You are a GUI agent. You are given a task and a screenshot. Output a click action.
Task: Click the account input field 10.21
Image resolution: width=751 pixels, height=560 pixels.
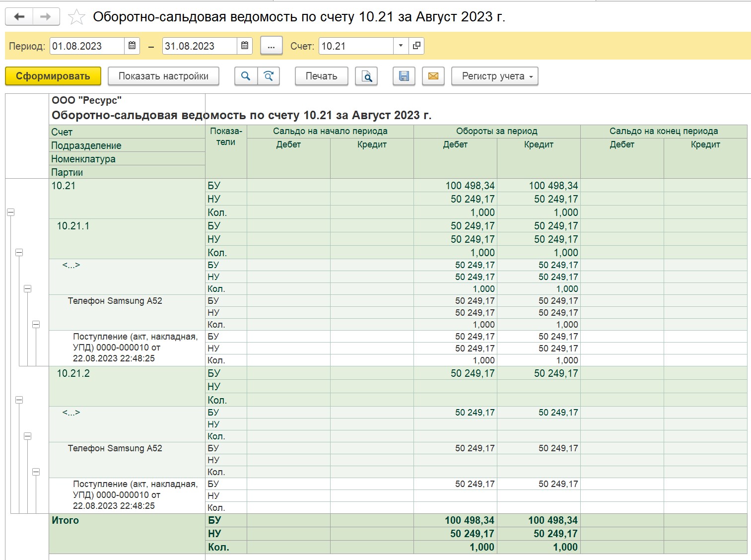[356, 46]
